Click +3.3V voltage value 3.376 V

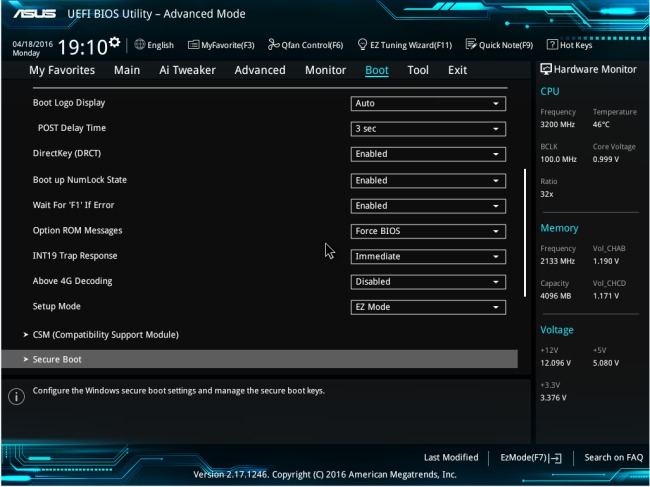click(x=553, y=398)
